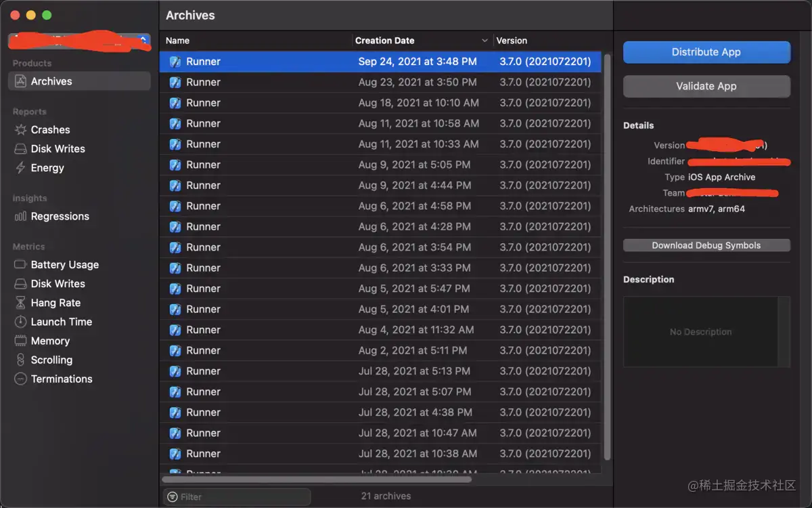Click the iOS App Archive type value
The height and width of the screenshot is (508, 812).
(722, 177)
